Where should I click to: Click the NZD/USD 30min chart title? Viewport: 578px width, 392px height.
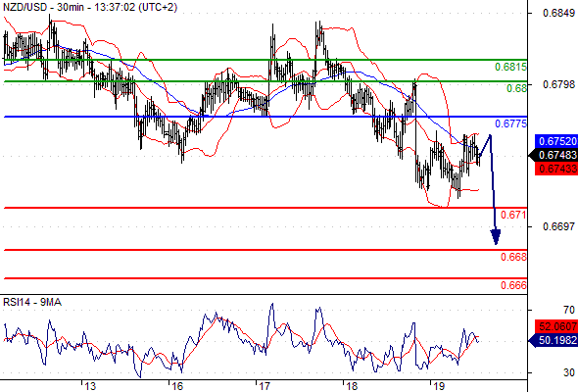(x=90, y=7)
